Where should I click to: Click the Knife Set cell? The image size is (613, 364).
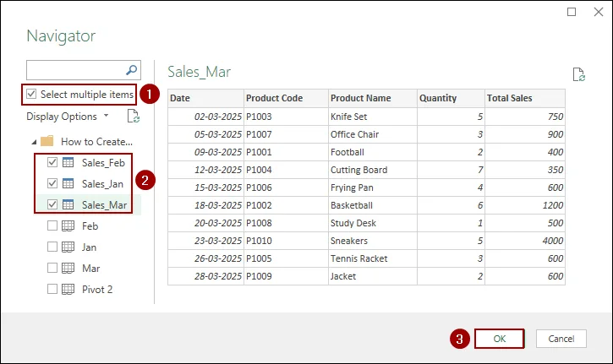point(373,117)
